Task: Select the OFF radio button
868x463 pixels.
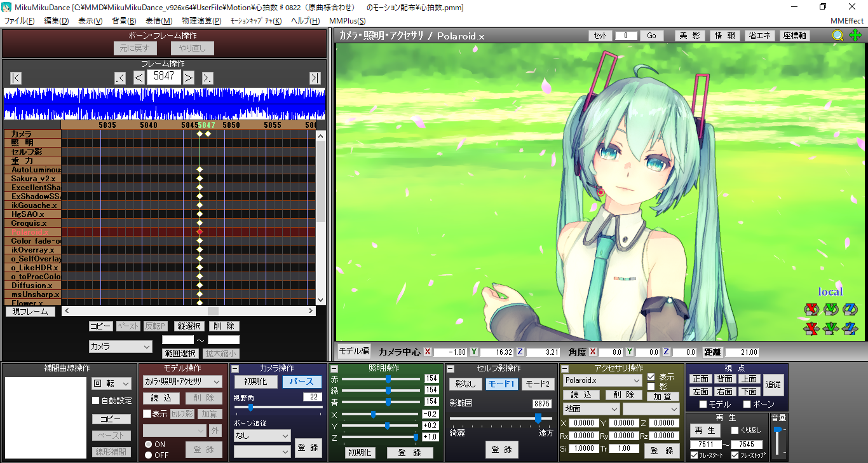Action: coord(148,455)
